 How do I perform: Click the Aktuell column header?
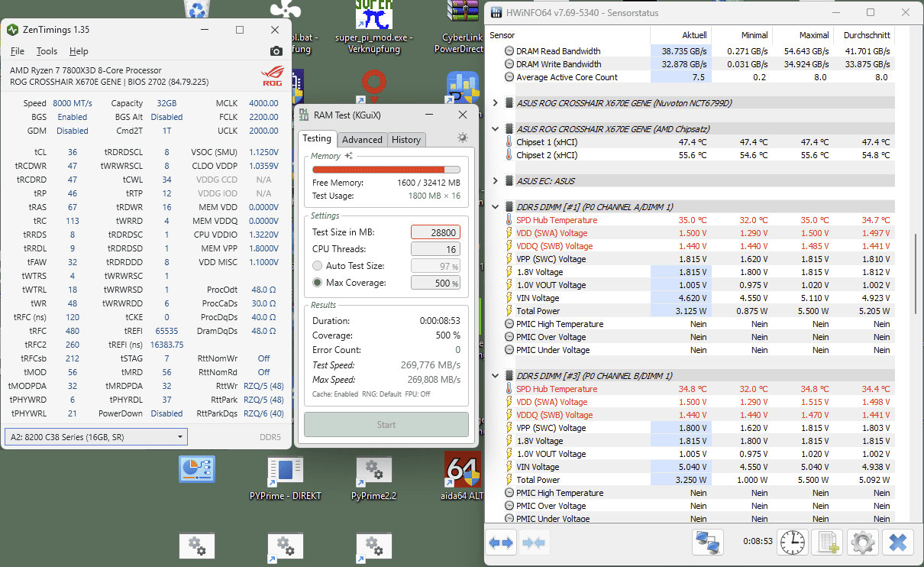click(680, 35)
